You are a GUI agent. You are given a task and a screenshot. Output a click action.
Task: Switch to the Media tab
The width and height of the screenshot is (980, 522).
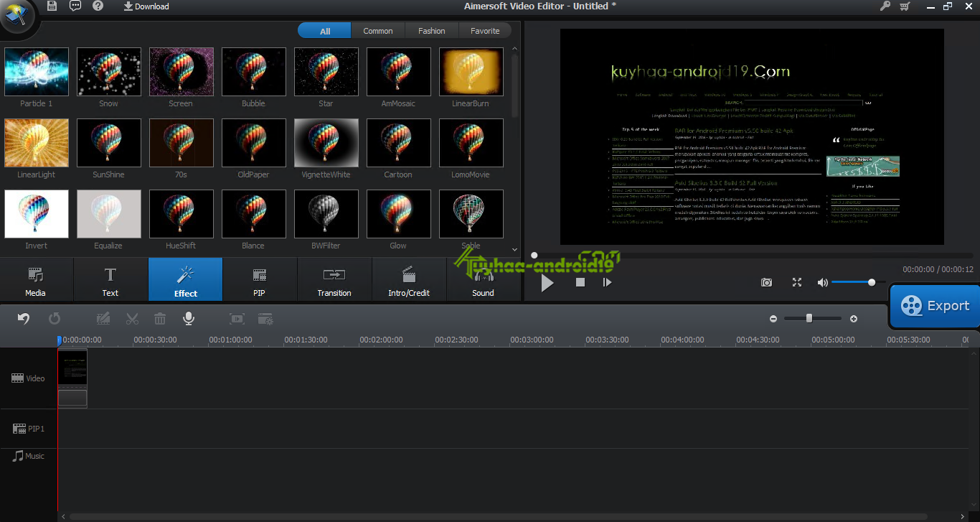35,279
